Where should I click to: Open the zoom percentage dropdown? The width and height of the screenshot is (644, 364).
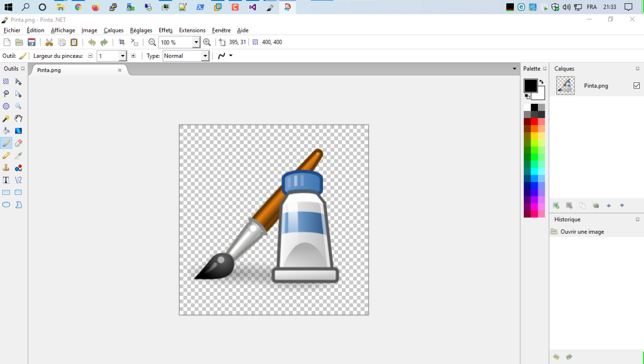tap(196, 42)
